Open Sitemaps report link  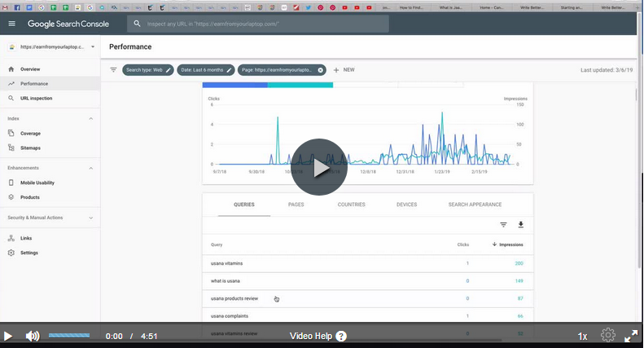pos(30,148)
